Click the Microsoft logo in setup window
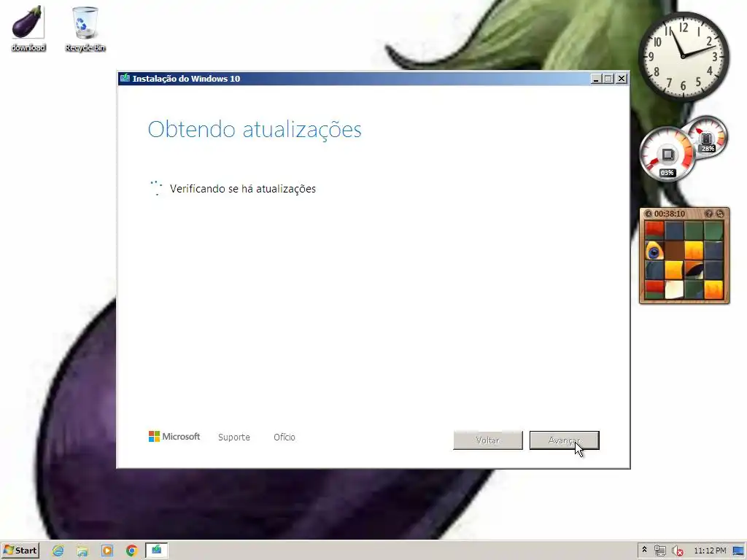Viewport: 747px width, 560px height. [x=174, y=437]
